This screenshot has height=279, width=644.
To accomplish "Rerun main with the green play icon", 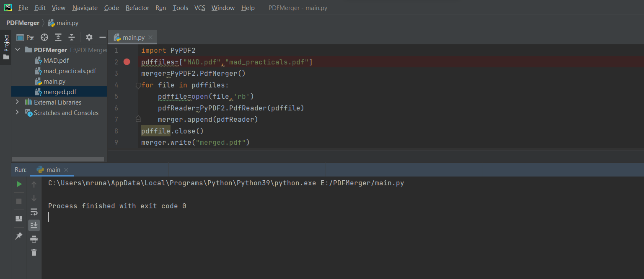I will tap(19, 184).
